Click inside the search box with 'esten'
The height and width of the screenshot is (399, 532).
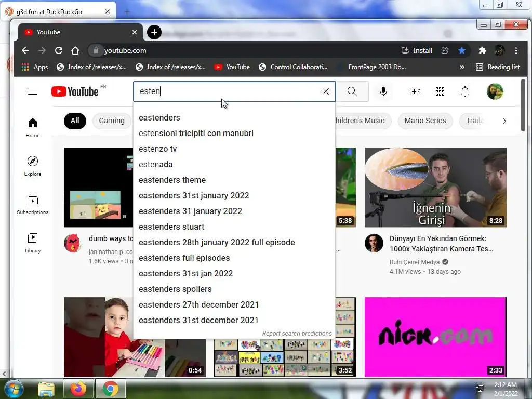[x=228, y=91]
